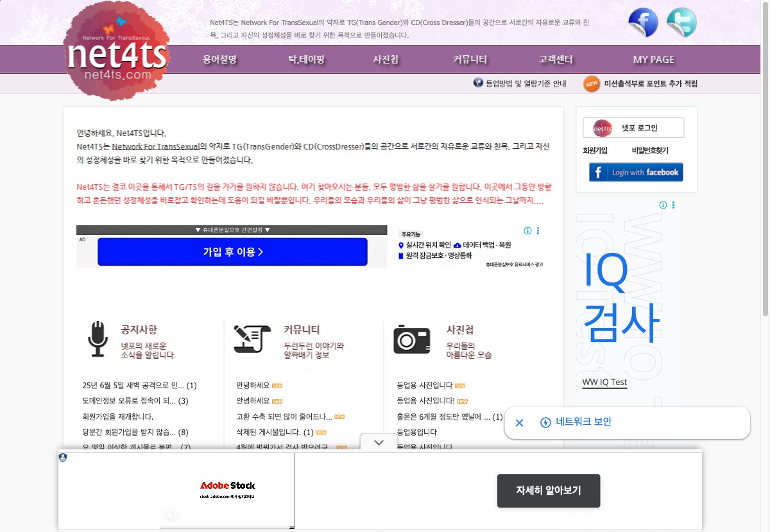This screenshot has height=532, width=770.
Task: Open the 용어설명 menu
Action: point(220,60)
